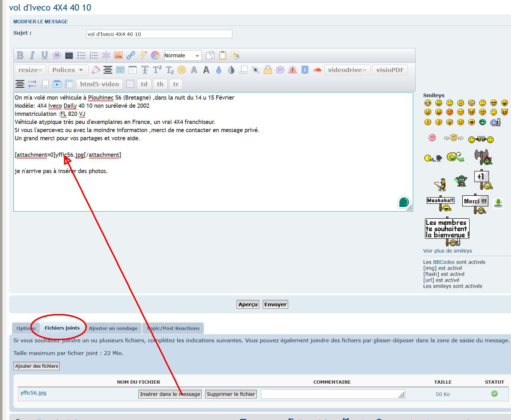This screenshot has width=511, height=420.
Task: Click the file Commentaire text box
Action: [x=333, y=394]
